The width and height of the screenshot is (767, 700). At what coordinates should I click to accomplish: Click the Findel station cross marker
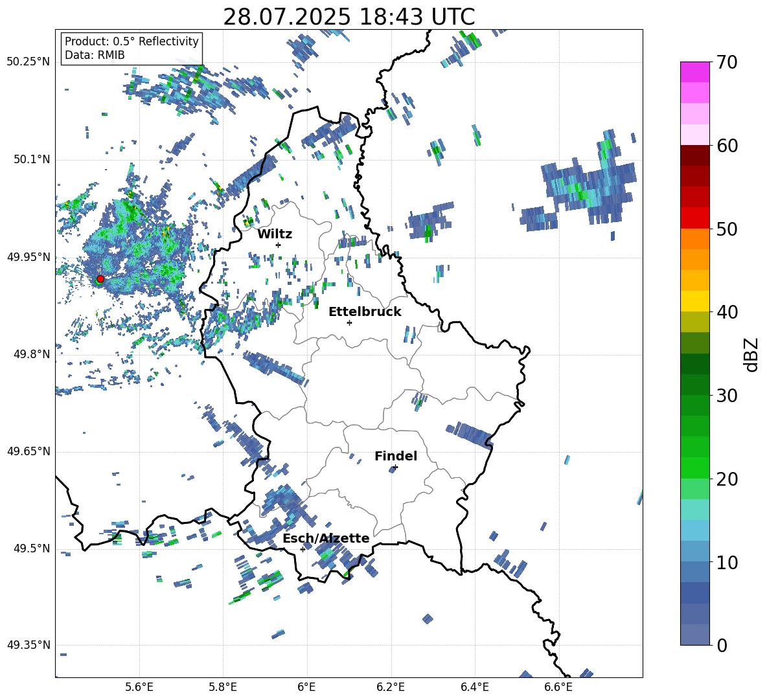(395, 468)
